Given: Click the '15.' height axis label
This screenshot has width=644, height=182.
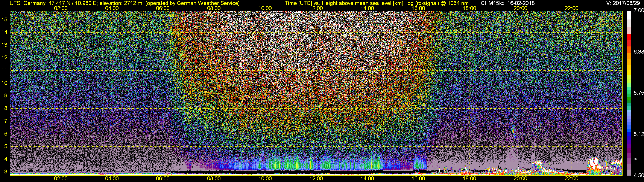Looking at the screenshot, I should (5, 19).
